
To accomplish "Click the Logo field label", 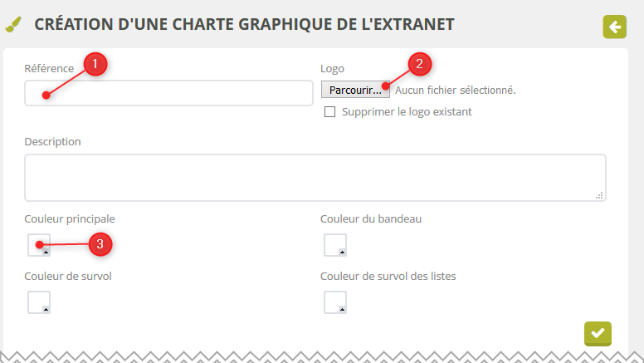I will point(332,68).
